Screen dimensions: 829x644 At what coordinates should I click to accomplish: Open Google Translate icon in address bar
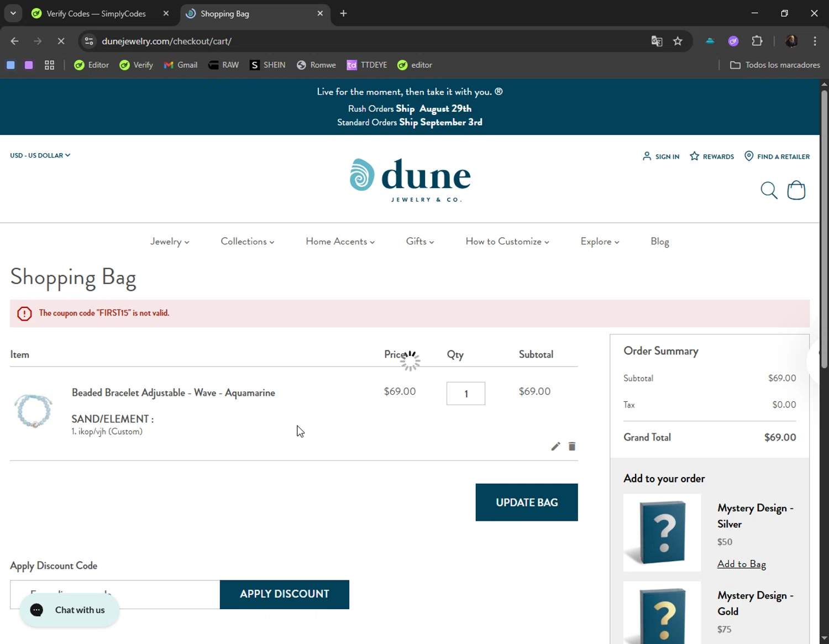point(657,41)
